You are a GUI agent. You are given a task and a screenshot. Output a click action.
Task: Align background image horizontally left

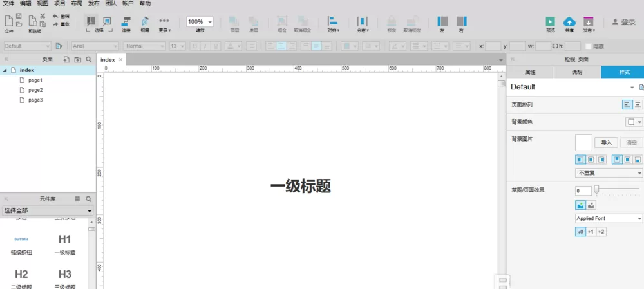(x=580, y=159)
